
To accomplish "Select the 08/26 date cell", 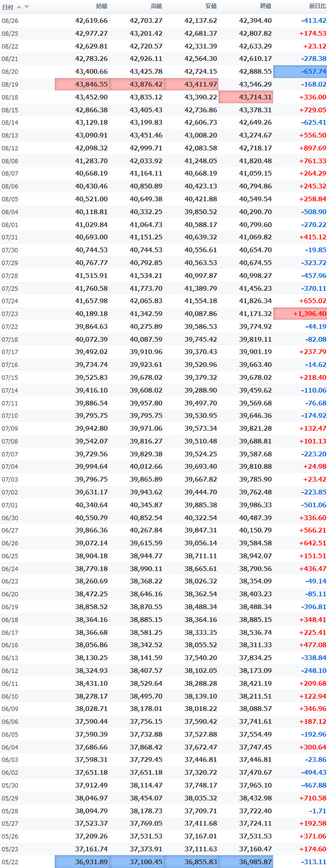I will (10, 21).
